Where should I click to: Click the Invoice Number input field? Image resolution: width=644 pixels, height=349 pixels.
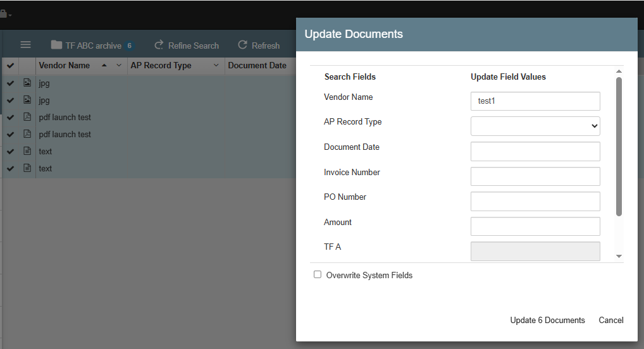(x=535, y=176)
